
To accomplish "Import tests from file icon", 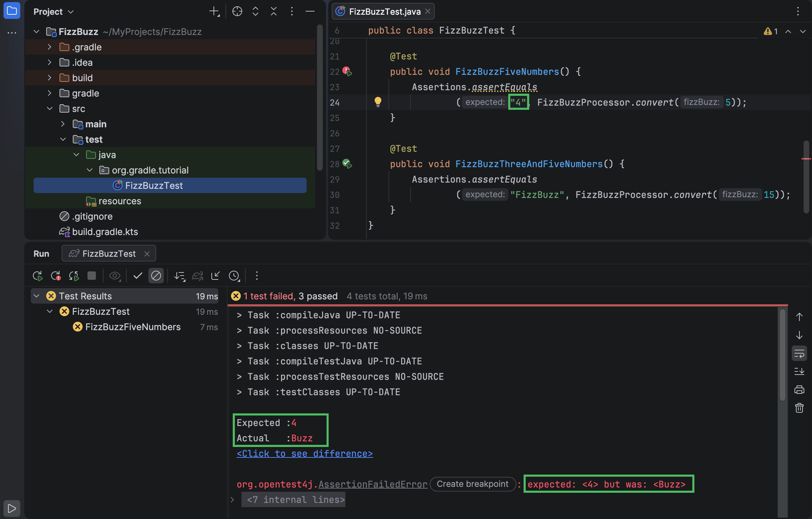I will tap(215, 276).
